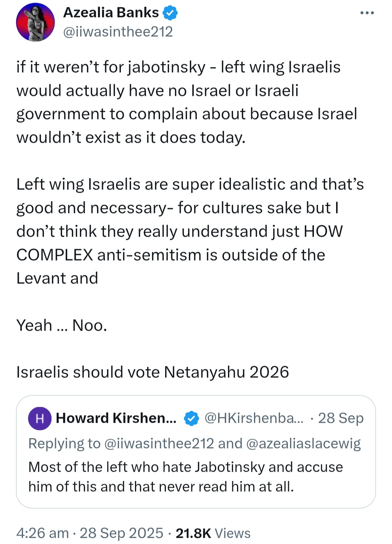Image resolution: width=392 pixels, height=544 pixels.
Task: Tap Howard Kirshenbaum's purple H avatar
Action: click(x=40, y=418)
